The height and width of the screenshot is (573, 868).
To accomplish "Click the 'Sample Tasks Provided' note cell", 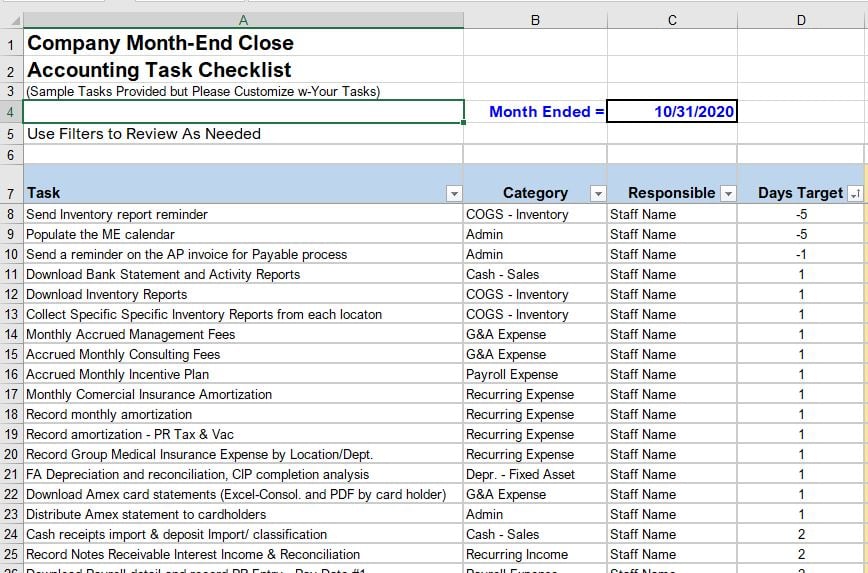I will pos(243,91).
